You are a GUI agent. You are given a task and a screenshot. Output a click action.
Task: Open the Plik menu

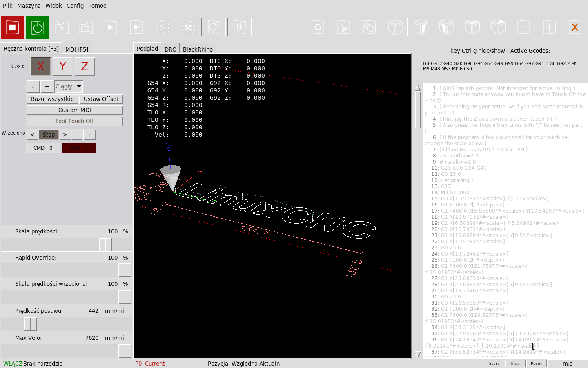click(7, 6)
